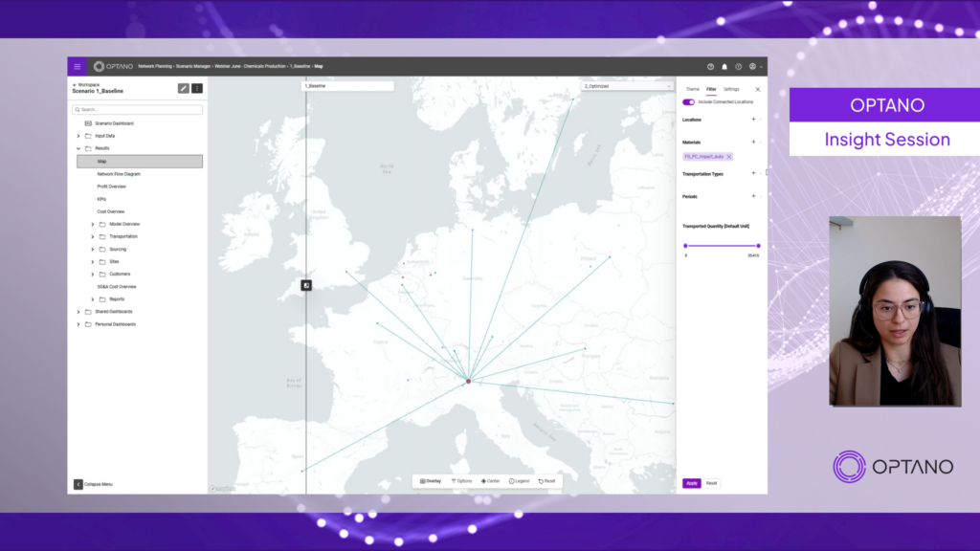Viewport: 980px width, 551px height.
Task: Add a Transportation Types filter with plus
Action: pos(753,174)
